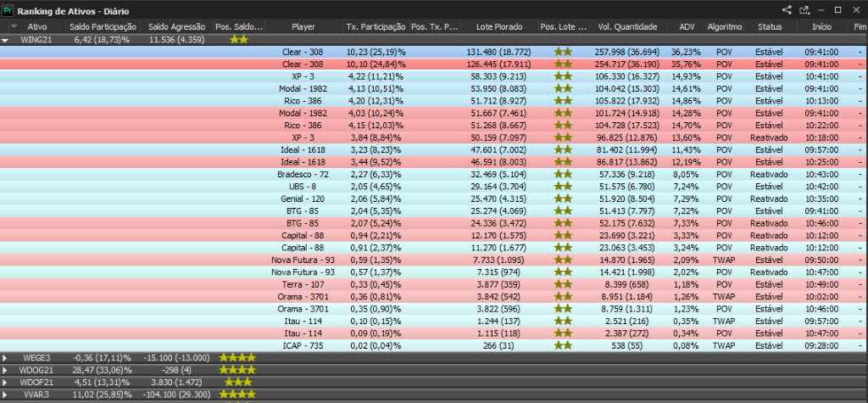Click star rating in Genial - 120 row
868x403 pixels.
coord(563,199)
